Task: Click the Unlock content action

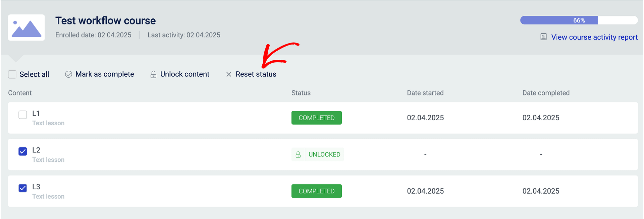Action: pyautogui.click(x=184, y=74)
